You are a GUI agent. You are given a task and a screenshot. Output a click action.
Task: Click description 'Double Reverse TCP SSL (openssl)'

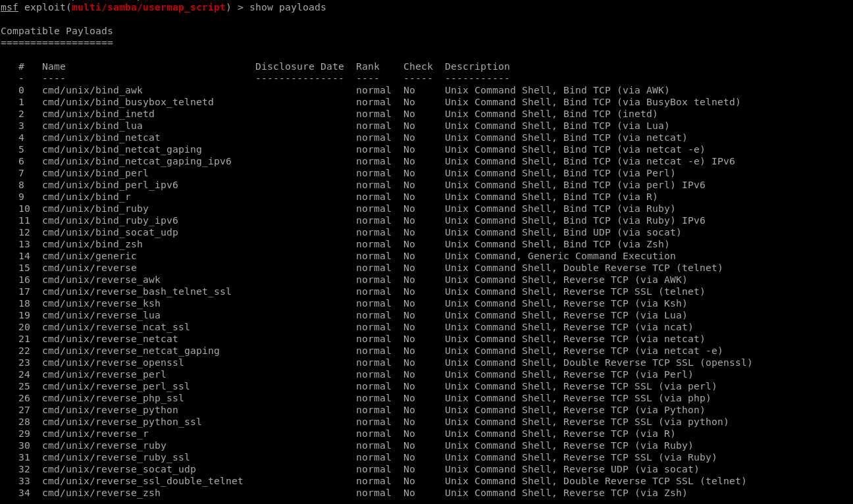(x=658, y=363)
